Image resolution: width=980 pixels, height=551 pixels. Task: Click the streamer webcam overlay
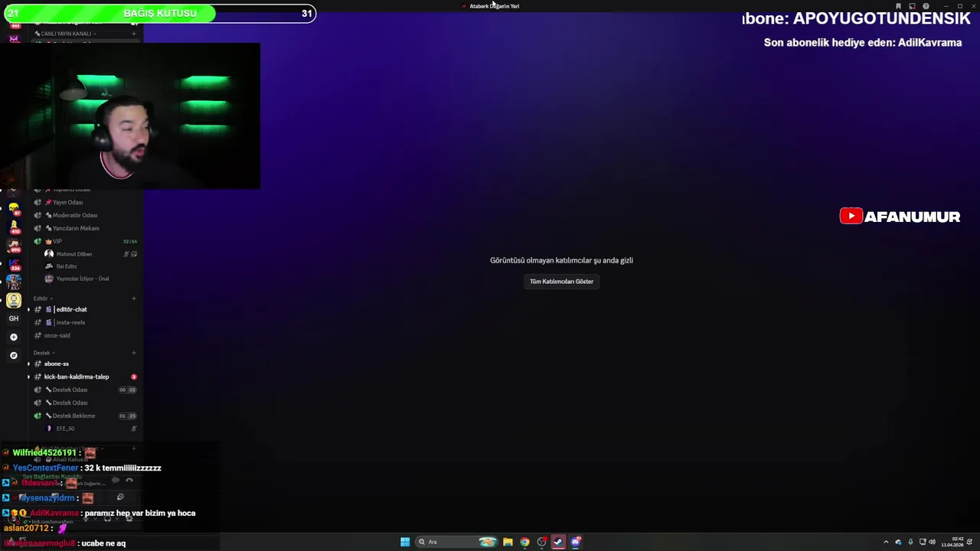130,116
